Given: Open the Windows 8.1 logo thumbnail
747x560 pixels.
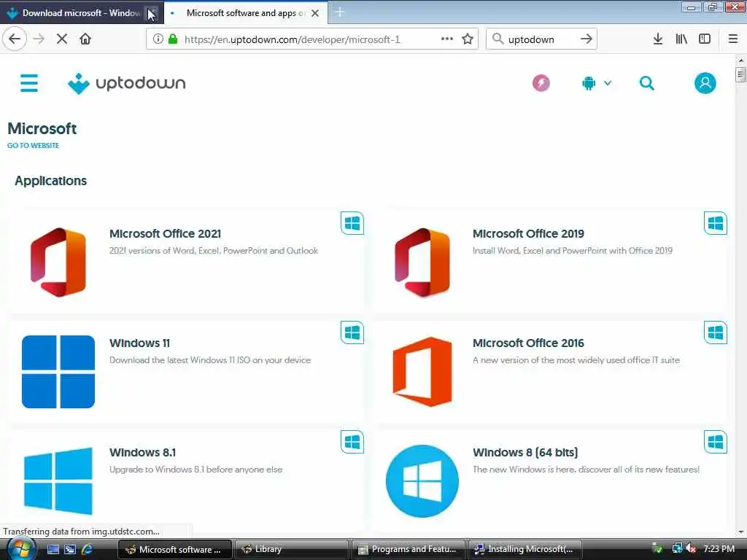Looking at the screenshot, I should tap(58, 481).
